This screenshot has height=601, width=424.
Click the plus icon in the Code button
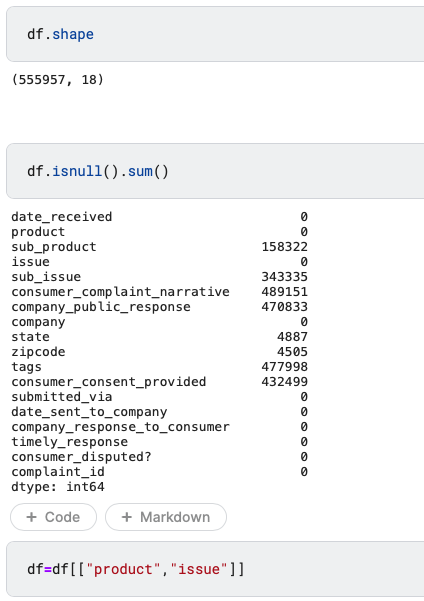click(x=31, y=517)
